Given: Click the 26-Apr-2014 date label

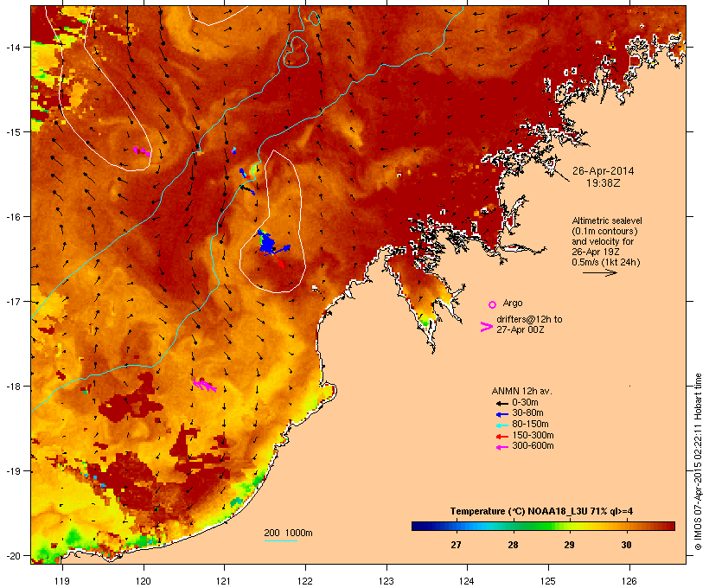Looking at the screenshot, I should (x=604, y=171).
